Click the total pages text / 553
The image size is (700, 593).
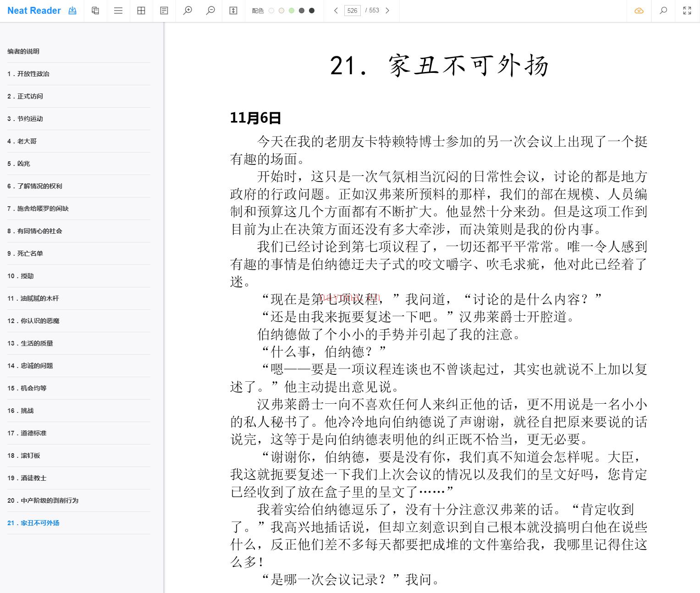(x=373, y=11)
